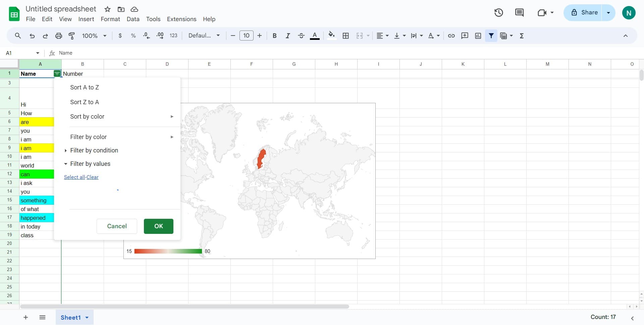Click the green OK button
Viewport: 644px width, 325px height.
[x=158, y=226]
